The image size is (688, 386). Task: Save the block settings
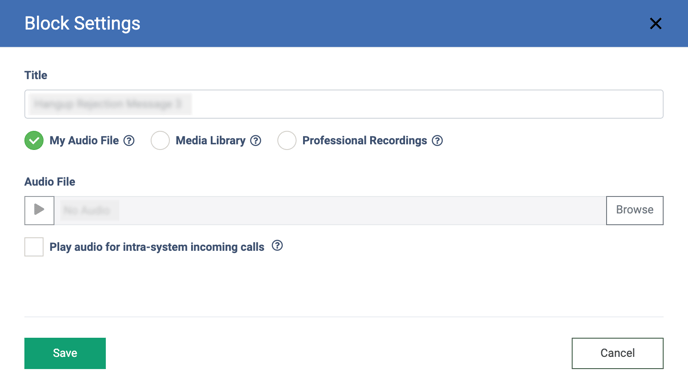[x=65, y=353]
